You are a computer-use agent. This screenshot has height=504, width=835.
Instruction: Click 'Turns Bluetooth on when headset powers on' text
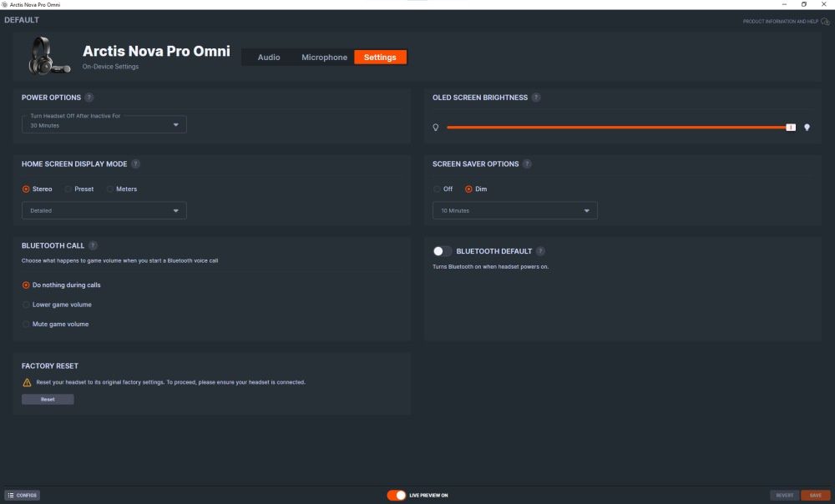[490, 267]
